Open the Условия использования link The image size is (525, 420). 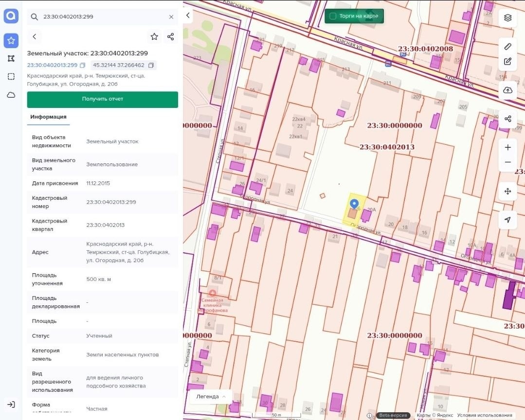(x=485, y=415)
